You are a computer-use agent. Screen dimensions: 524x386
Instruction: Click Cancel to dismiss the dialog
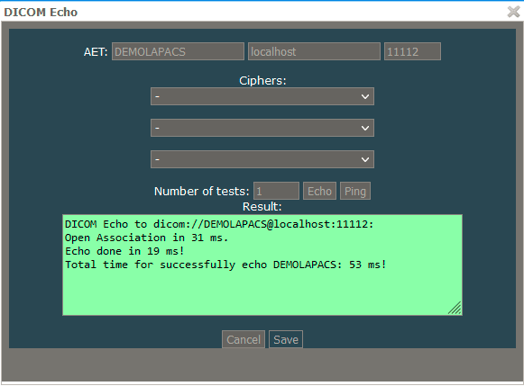click(243, 340)
